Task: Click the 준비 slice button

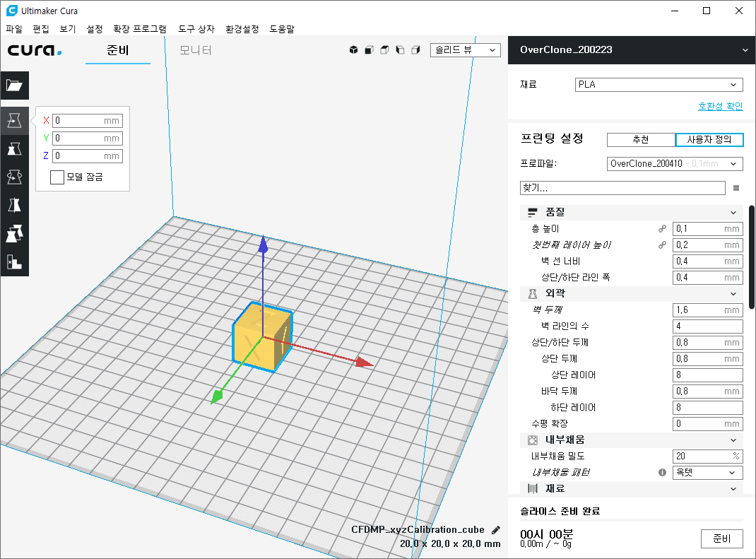Action: 722,539
